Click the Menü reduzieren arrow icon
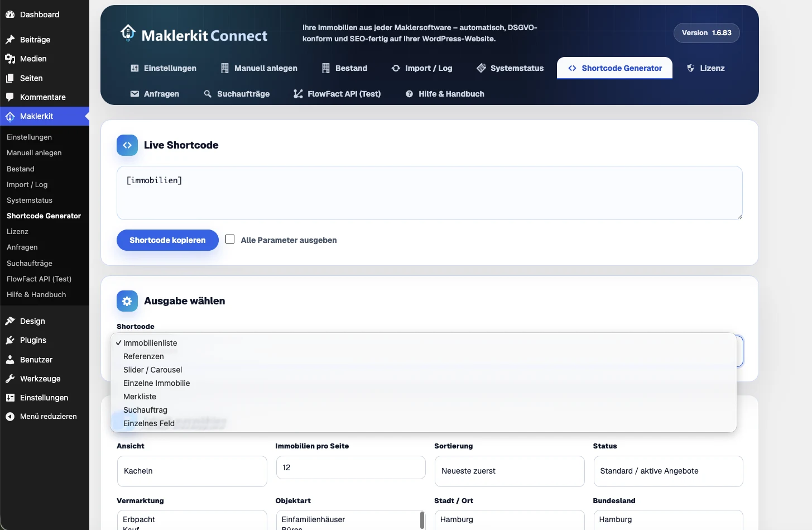The width and height of the screenshot is (812, 530). tap(10, 417)
